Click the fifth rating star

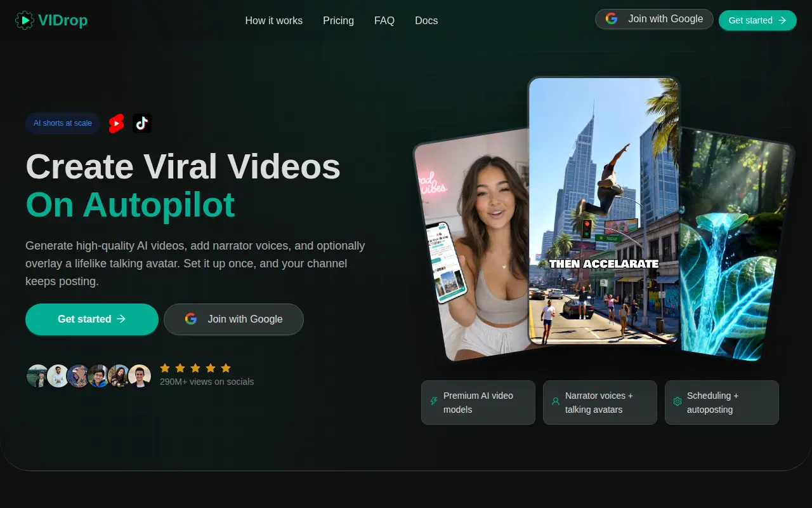pos(226,368)
